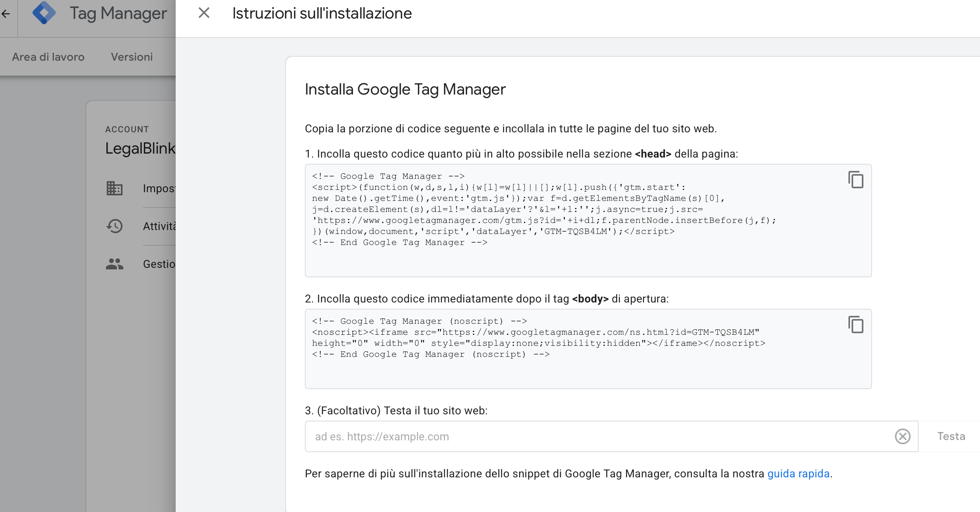
Task: Click inside the noscript code box
Action: click(588, 349)
